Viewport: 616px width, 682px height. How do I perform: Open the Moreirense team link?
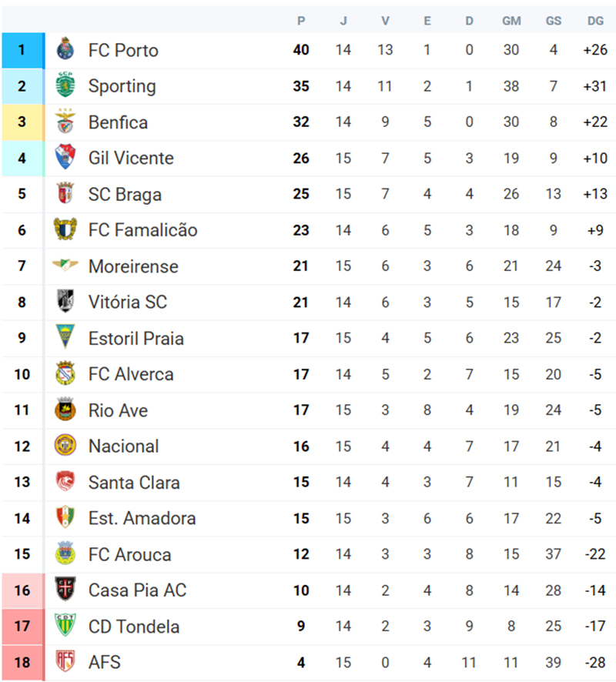point(132,266)
